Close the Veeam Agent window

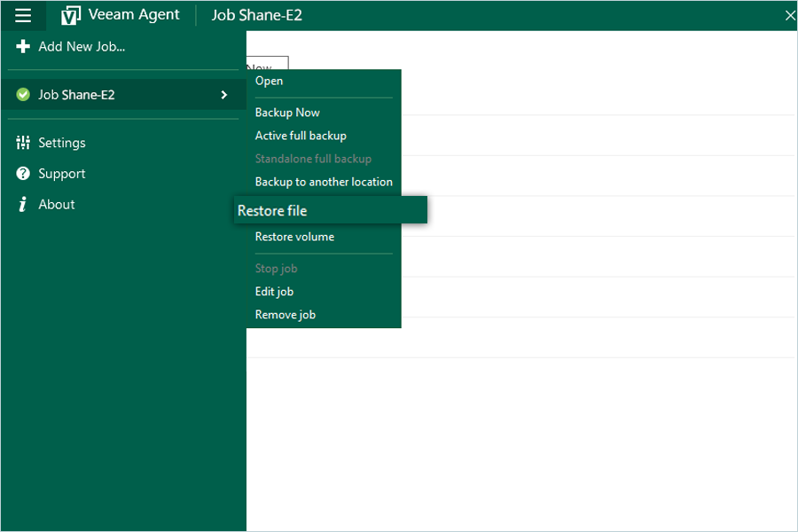point(790,15)
